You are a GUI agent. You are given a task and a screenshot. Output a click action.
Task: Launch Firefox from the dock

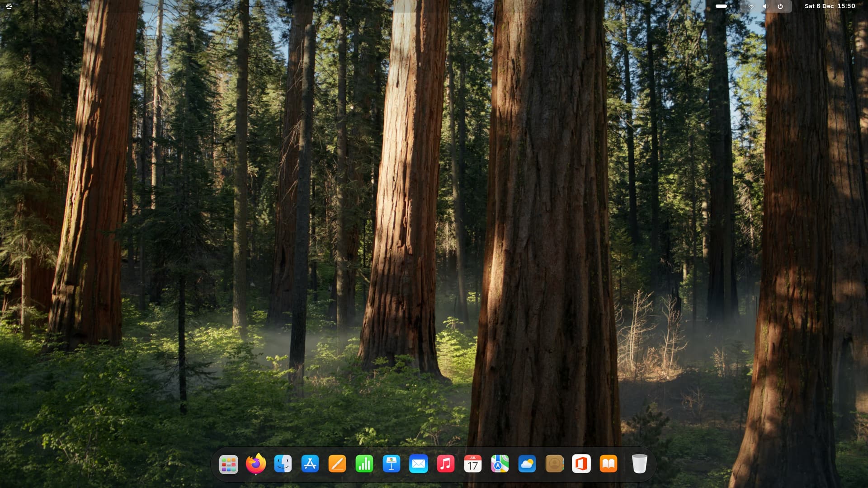pos(256,464)
